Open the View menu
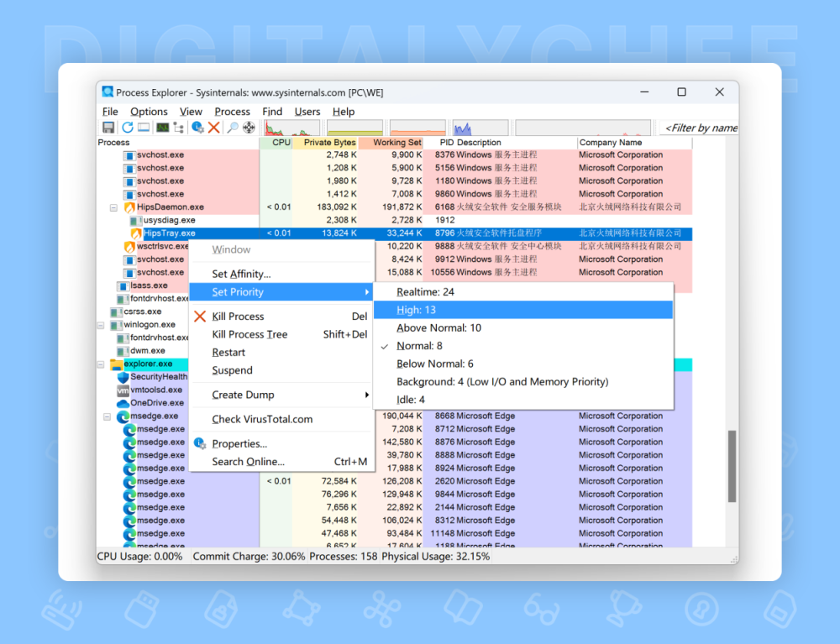840x644 pixels. pos(191,112)
